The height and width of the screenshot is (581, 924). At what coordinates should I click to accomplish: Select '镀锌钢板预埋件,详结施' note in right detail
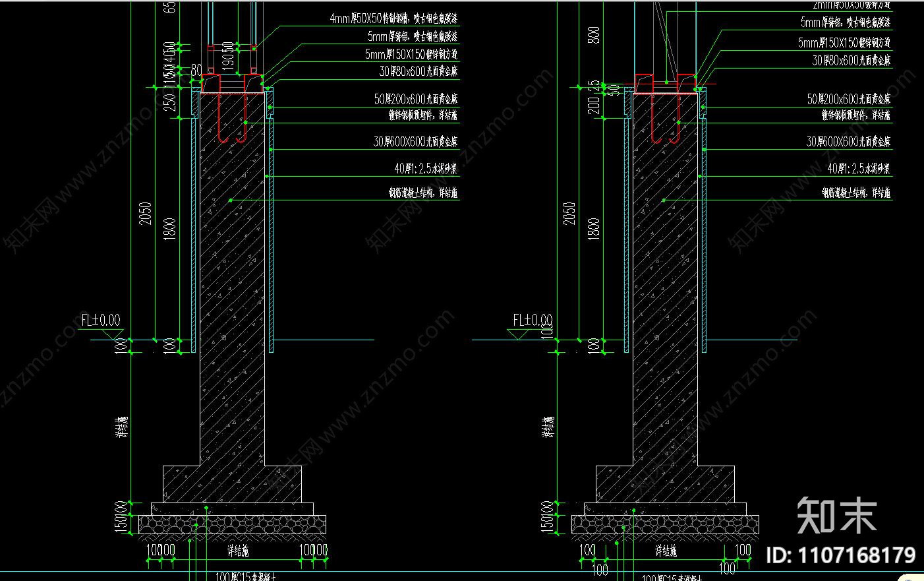click(x=855, y=115)
